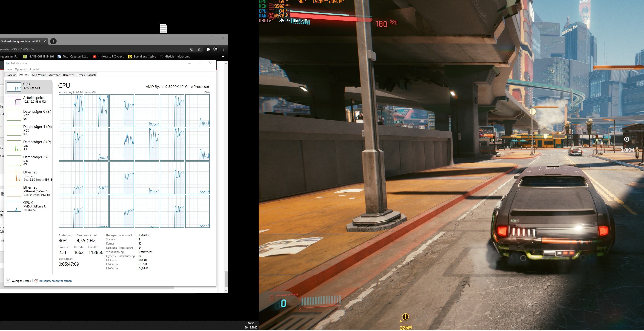Screen dimensions: 644x331
Task: Click the Chrome address bar URL
Action: [17, 49]
